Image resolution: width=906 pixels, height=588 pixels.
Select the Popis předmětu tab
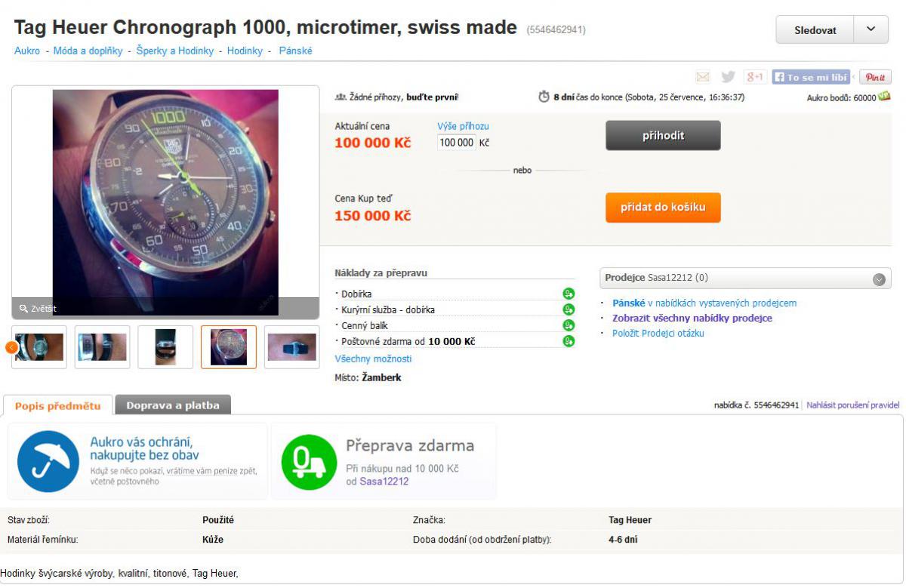pos(57,405)
